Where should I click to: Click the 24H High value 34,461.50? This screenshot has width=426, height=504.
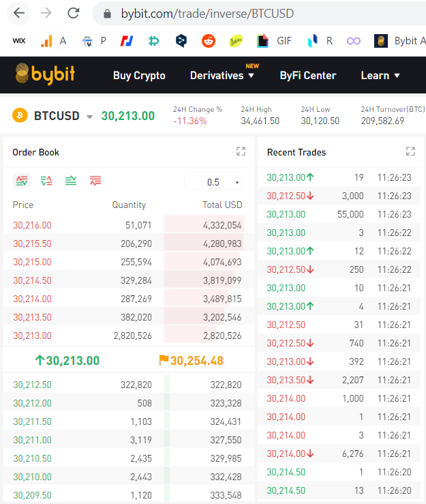click(x=260, y=121)
